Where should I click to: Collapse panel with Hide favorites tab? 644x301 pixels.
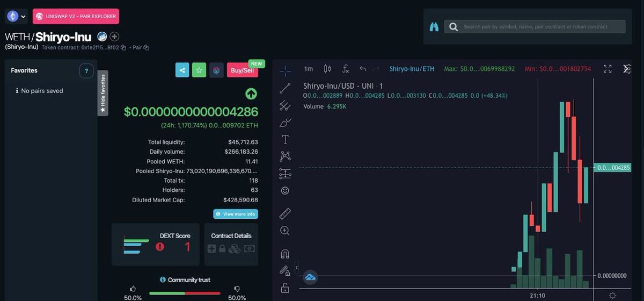103,93
